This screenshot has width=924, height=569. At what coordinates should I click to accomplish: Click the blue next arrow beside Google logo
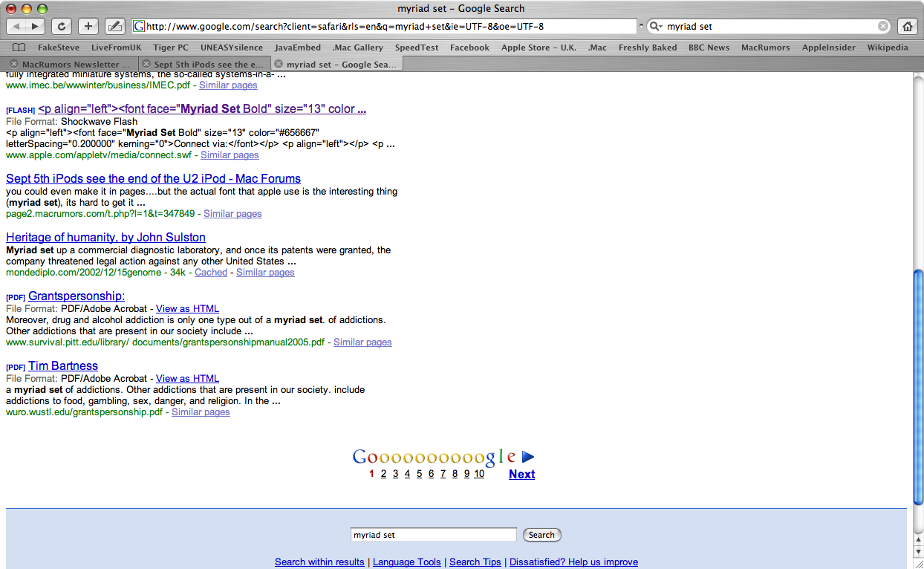527,457
